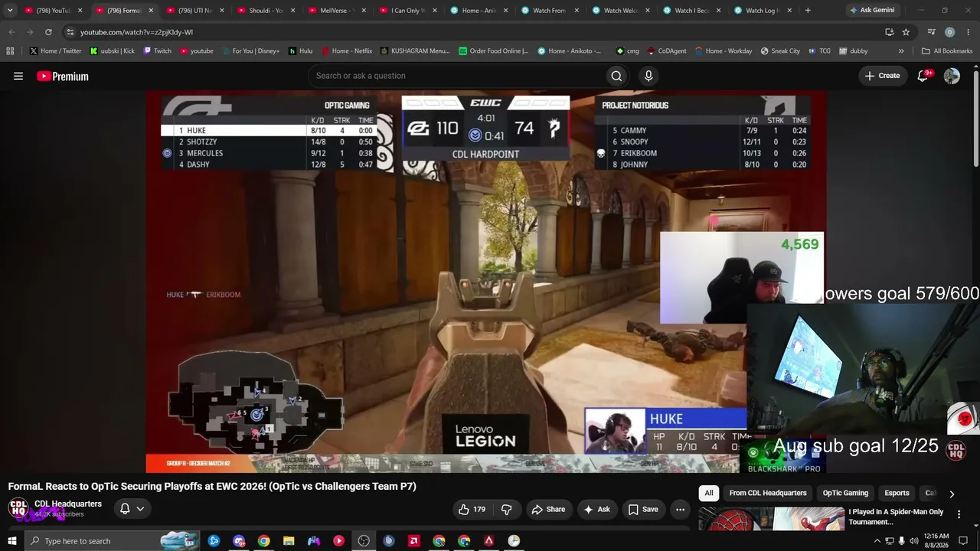Show more bookmarks with the double chevron

coord(901,51)
